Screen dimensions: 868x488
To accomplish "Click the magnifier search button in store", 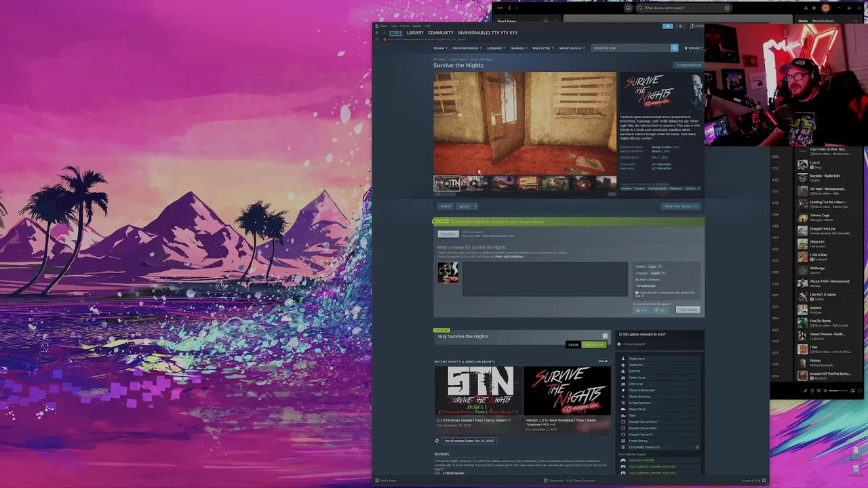I will coord(674,48).
